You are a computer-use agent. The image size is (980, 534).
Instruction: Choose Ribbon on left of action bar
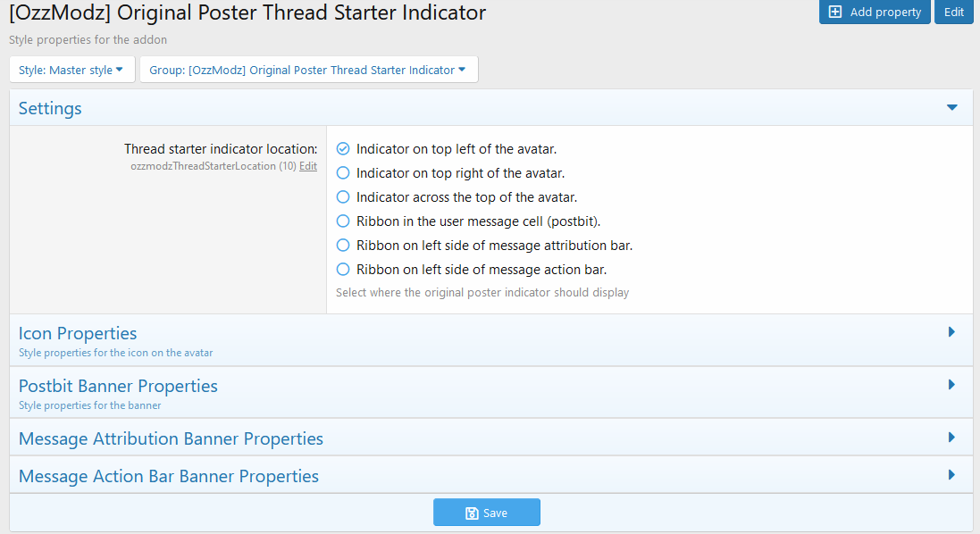click(x=343, y=270)
